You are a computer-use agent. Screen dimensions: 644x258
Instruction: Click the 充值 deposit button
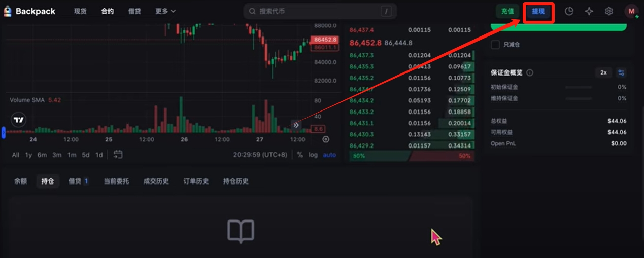[x=507, y=11]
